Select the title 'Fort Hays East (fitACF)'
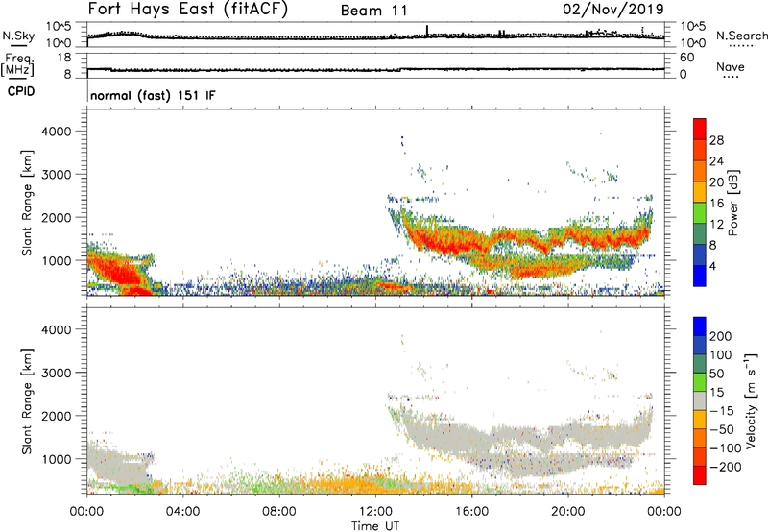 tap(188, 9)
